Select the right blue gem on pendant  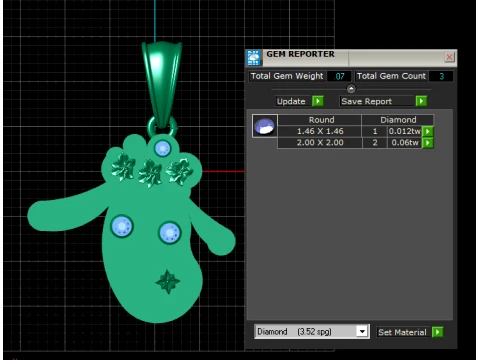170,232
